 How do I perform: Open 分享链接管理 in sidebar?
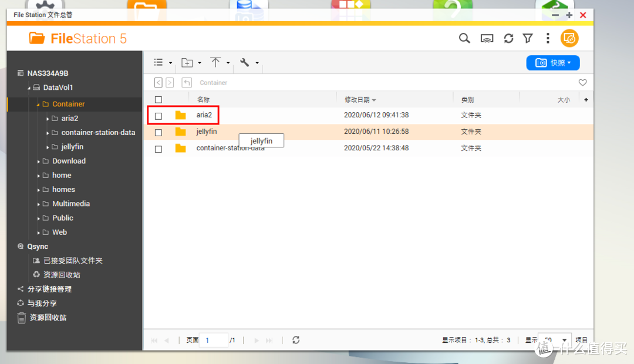49,289
